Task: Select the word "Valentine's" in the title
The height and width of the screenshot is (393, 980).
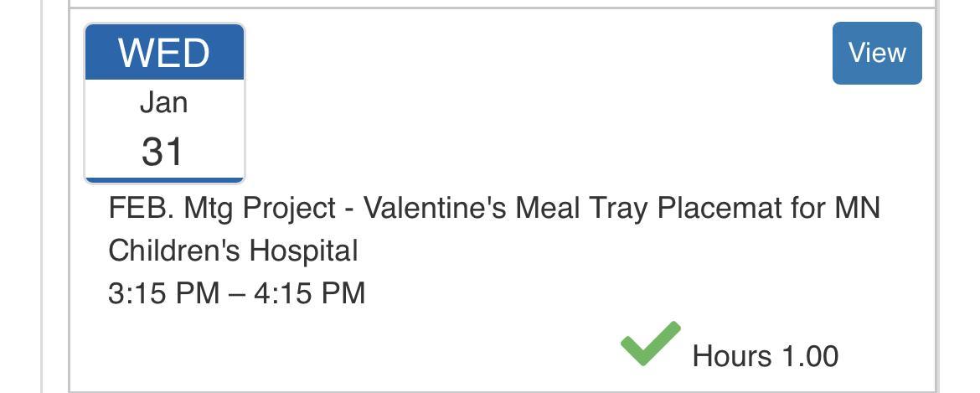Action: pos(435,208)
